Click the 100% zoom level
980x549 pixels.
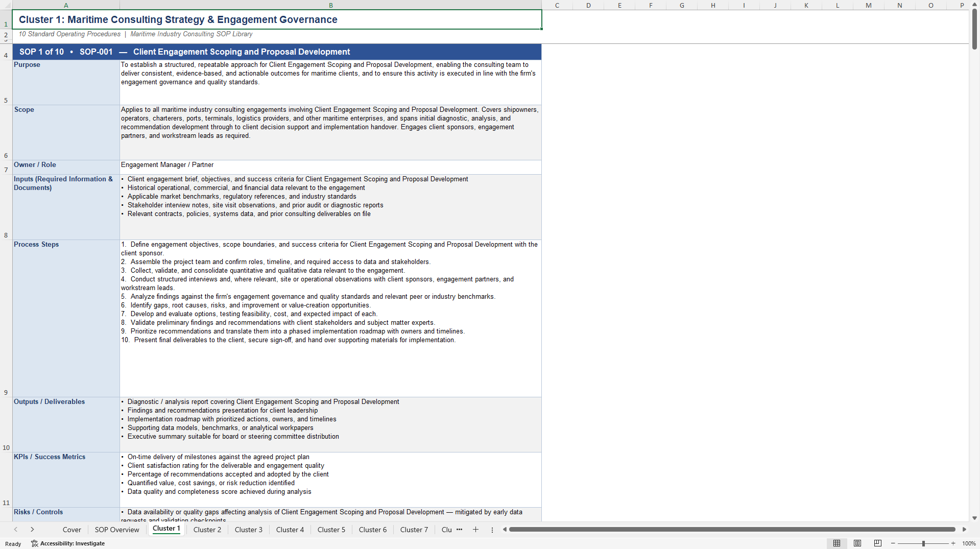969,543
